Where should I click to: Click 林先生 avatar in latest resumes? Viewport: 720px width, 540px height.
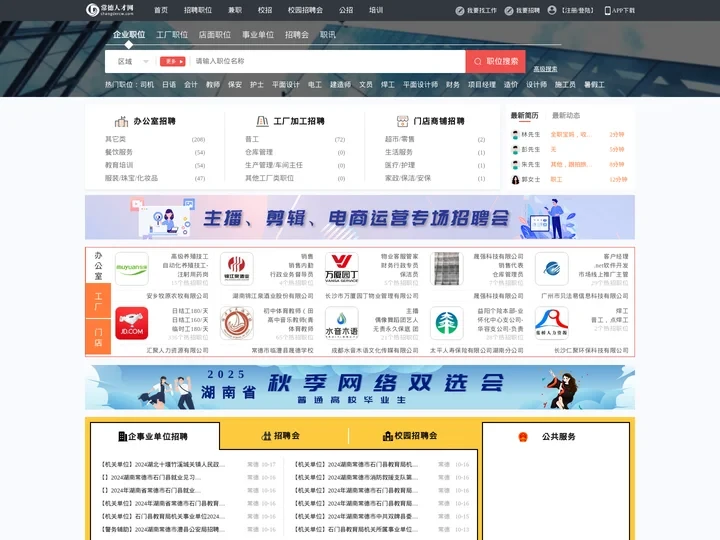tap(515, 135)
